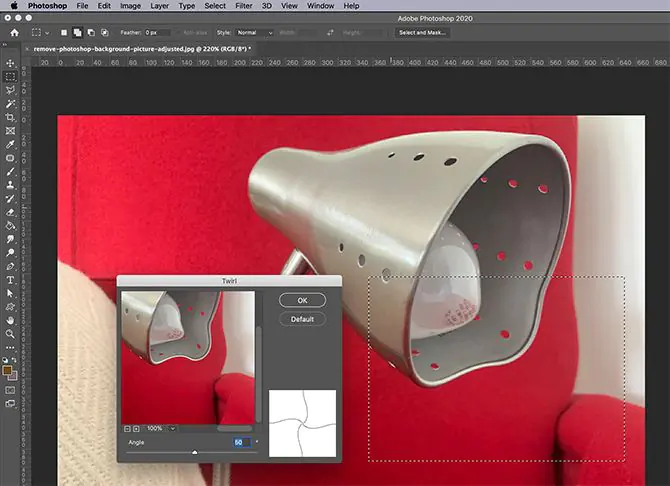Click Default in the Twirl dialog
The image size is (670, 486).
303,319
